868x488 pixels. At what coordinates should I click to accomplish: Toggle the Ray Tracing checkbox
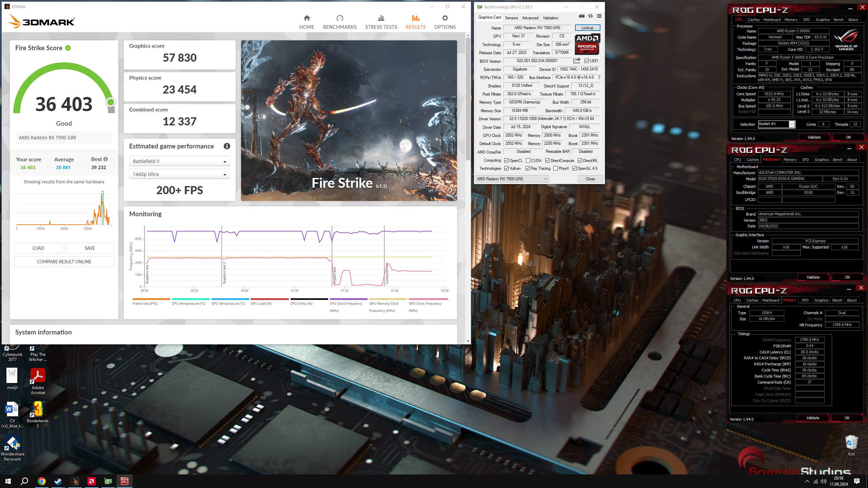pos(528,168)
